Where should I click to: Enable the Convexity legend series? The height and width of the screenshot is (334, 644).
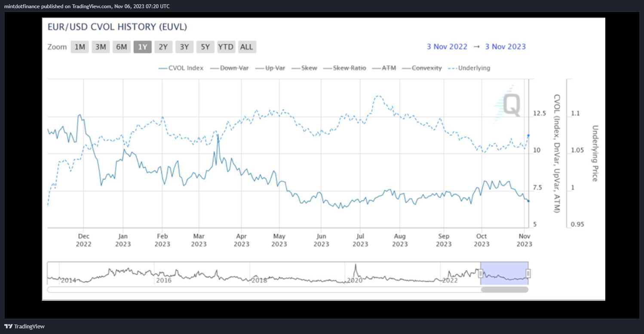click(421, 68)
